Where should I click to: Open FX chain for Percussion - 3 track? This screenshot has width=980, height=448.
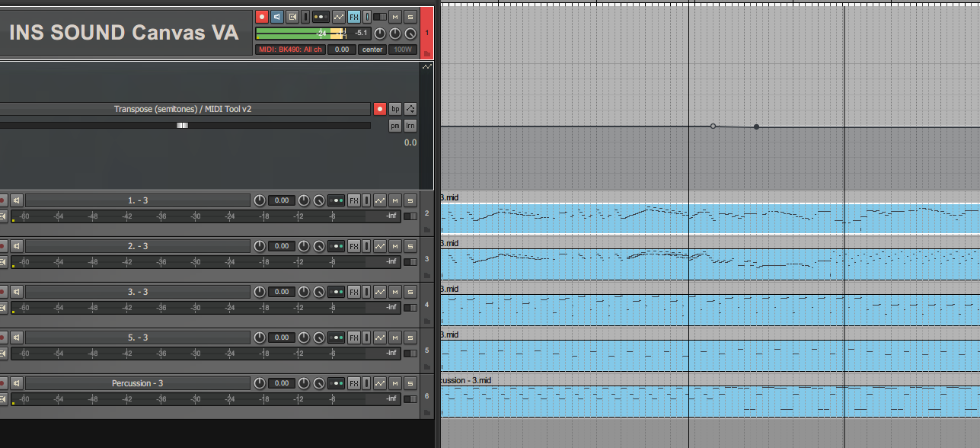(353, 383)
